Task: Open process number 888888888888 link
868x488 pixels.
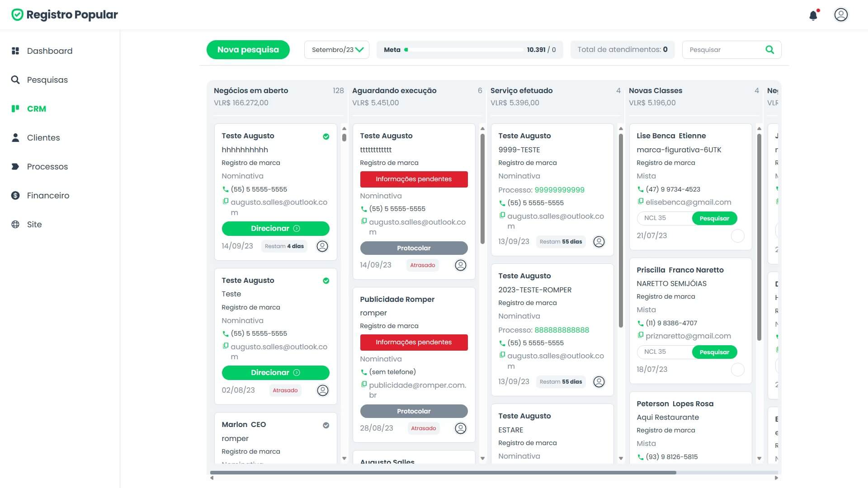Action: [x=561, y=330]
